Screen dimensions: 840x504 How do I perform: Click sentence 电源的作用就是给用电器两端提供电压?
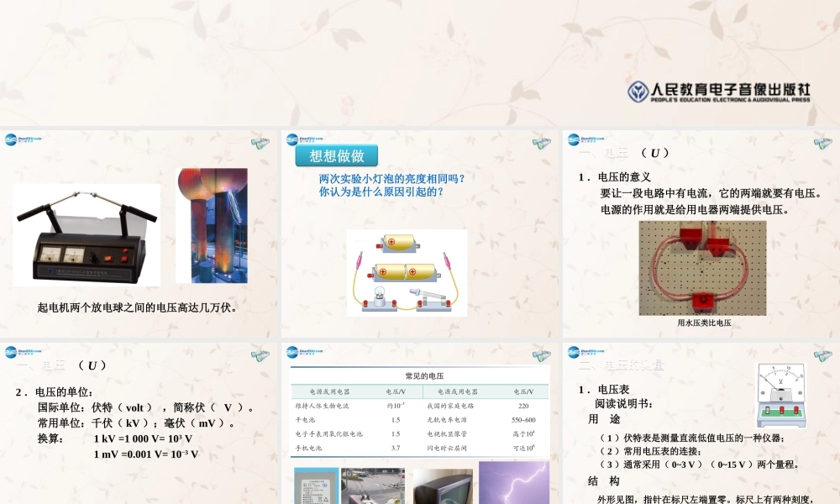click(696, 209)
